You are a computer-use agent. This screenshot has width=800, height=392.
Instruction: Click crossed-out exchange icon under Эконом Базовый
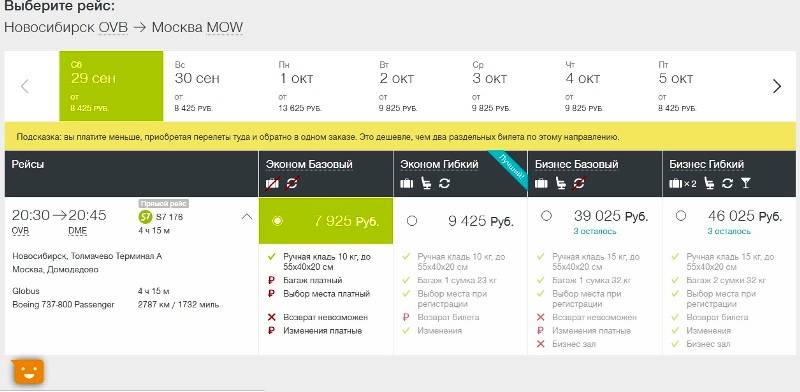[292, 183]
